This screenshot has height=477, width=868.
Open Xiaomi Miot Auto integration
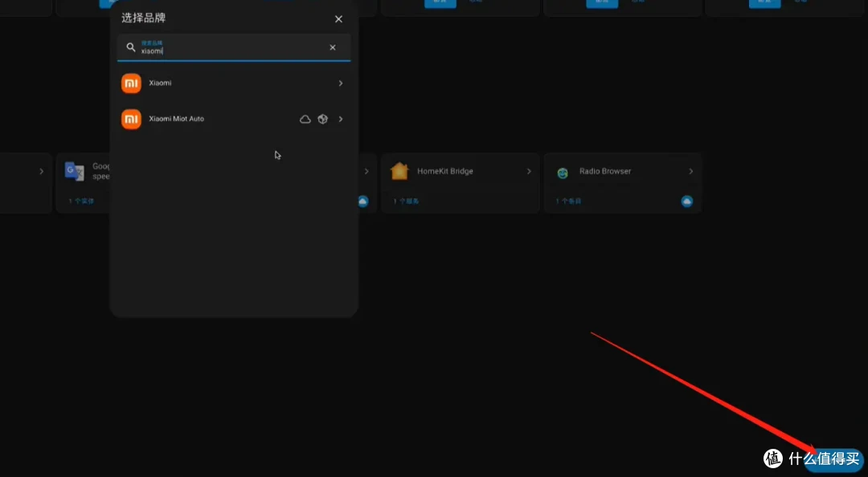pos(234,119)
